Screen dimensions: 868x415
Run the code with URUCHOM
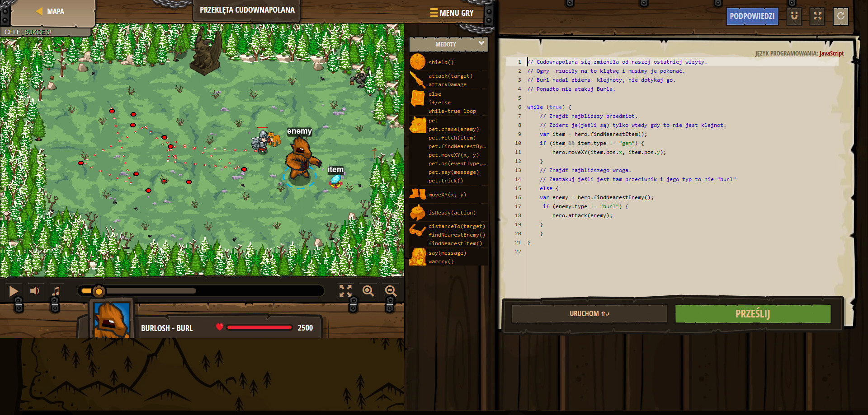pyautogui.click(x=589, y=313)
